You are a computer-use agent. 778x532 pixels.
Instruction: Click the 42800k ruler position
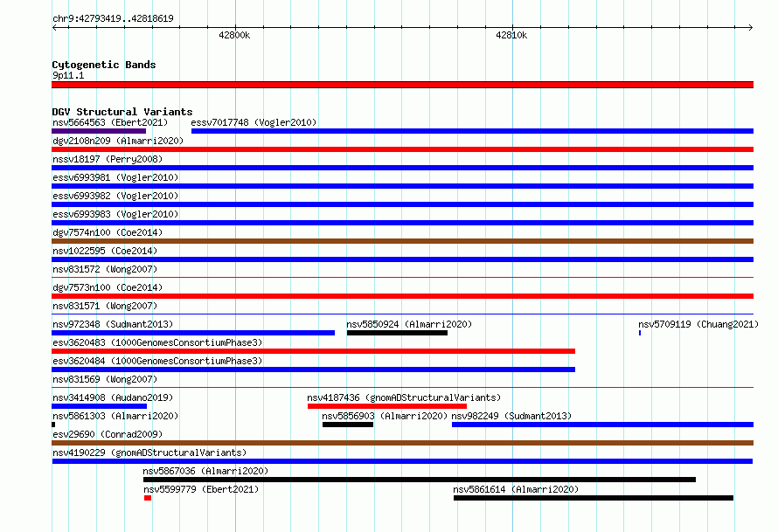click(x=234, y=35)
